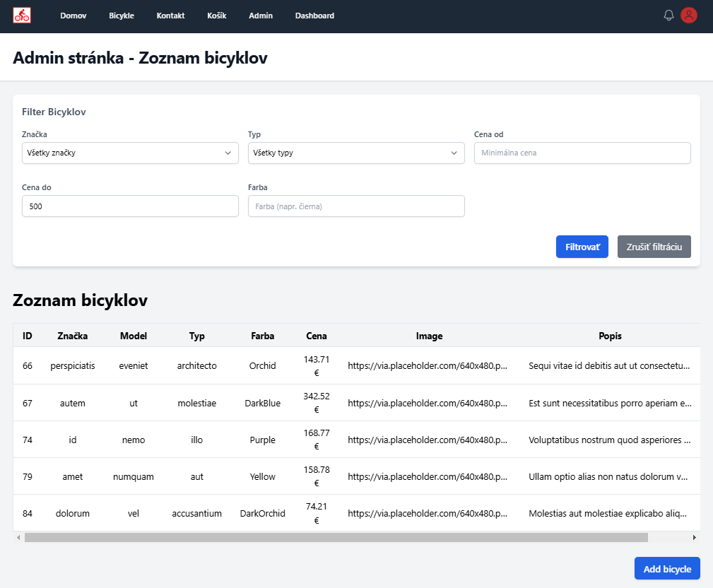
Task: Click the model cell 'numquam'
Action: click(134, 476)
